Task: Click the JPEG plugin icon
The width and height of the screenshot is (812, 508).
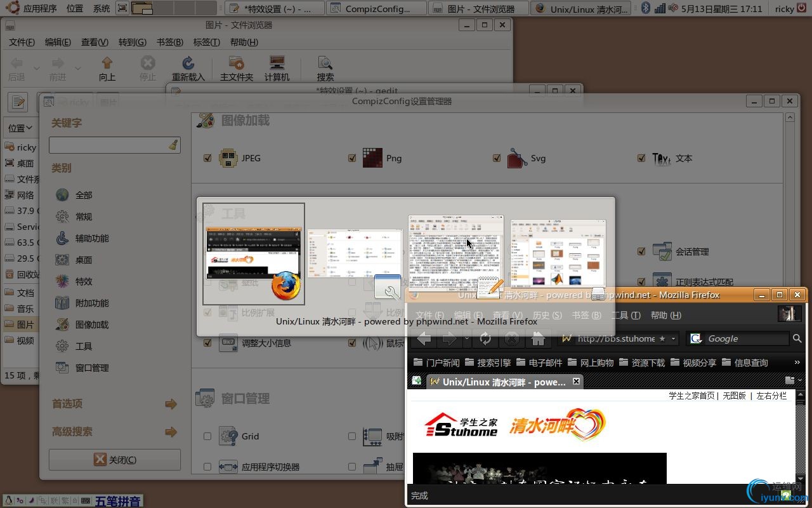Action: 228,158
